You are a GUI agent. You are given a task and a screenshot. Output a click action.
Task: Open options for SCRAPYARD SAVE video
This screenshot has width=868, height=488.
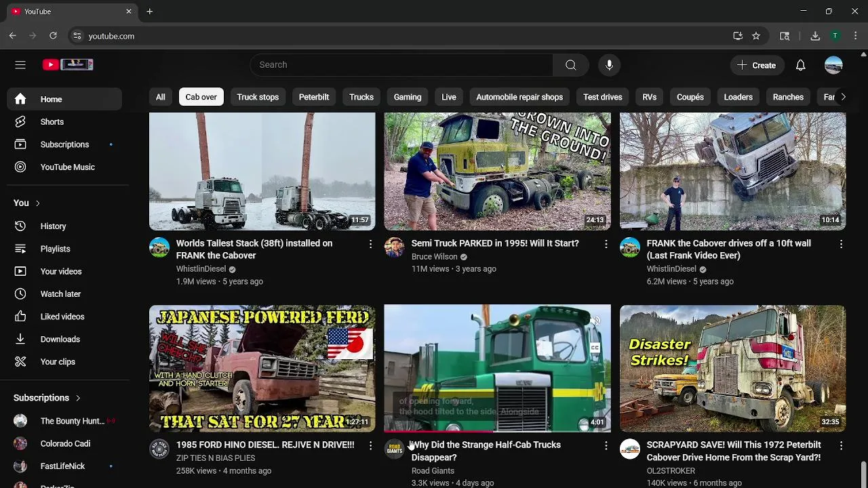pos(841,445)
